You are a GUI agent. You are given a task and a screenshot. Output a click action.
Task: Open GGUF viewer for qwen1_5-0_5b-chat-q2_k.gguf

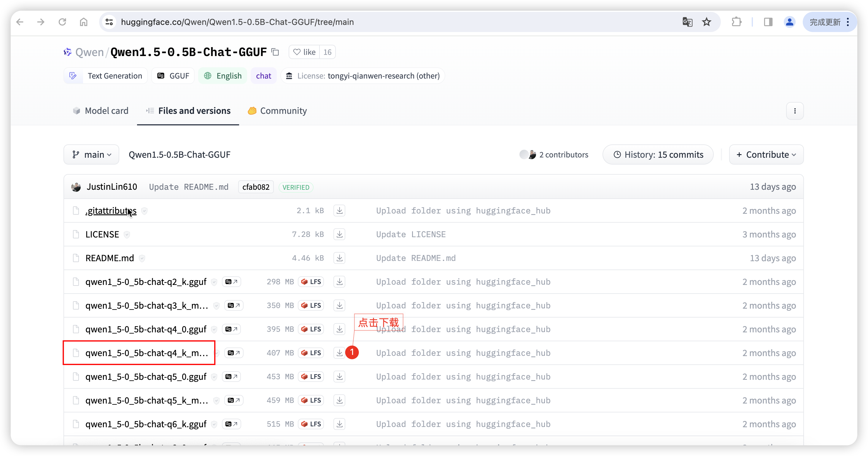click(231, 282)
